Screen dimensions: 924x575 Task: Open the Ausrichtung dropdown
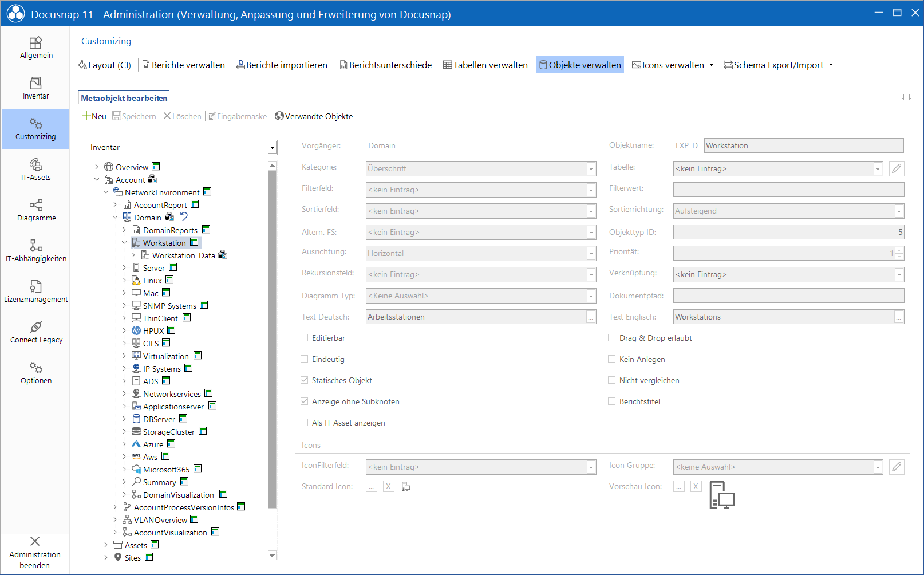tap(591, 254)
